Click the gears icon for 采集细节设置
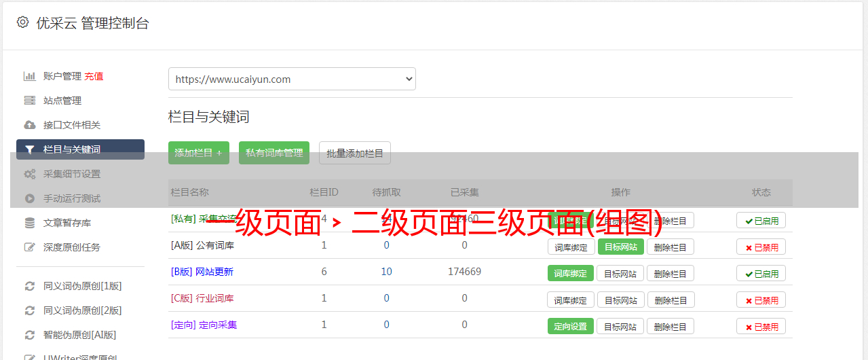 pyautogui.click(x=29, y=174)
